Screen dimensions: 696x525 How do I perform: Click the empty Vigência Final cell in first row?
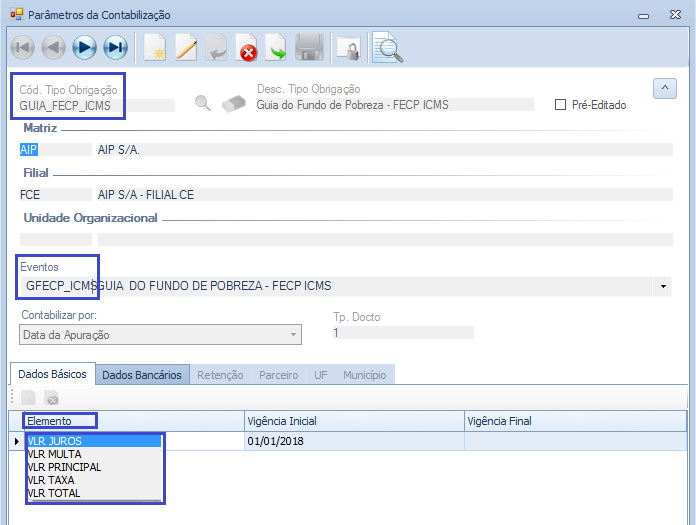[x=575, y=441]
